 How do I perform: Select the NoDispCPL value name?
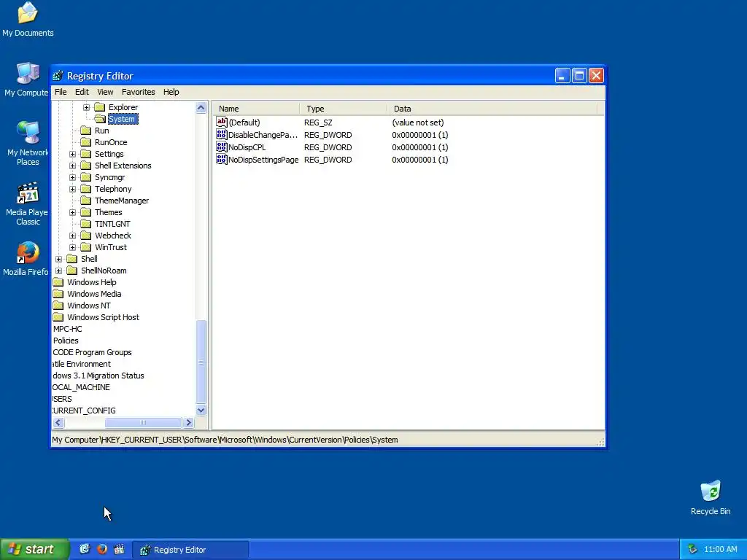click(247, 147)
